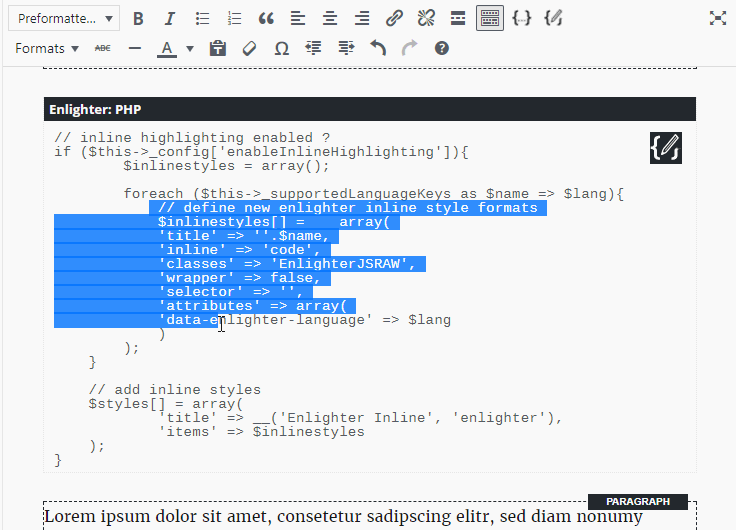Open the Preformatted block format dropdown

point(64,19)
